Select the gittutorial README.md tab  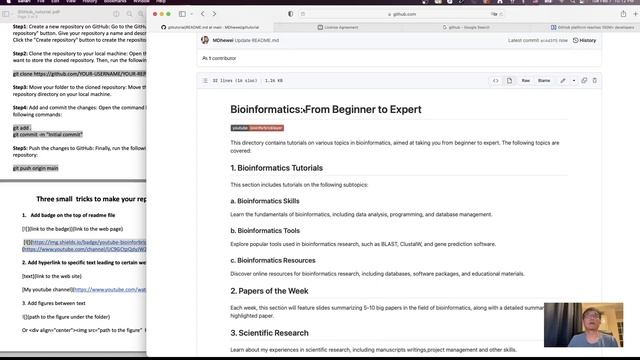click(210, 27)
